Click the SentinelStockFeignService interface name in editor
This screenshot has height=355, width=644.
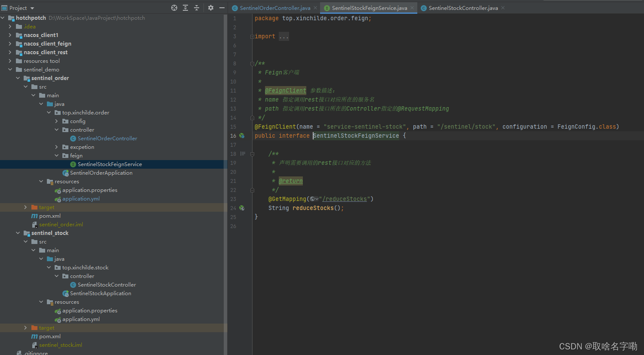click(356, 136)
